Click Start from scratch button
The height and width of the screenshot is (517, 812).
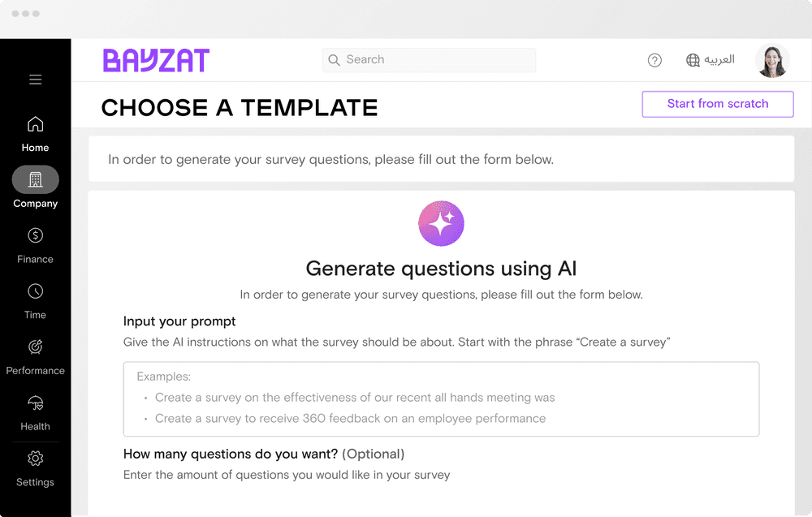(718, 104)
